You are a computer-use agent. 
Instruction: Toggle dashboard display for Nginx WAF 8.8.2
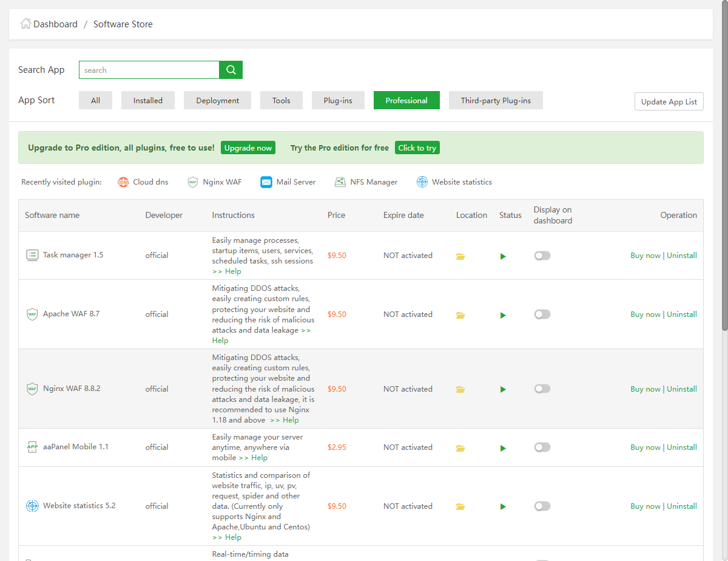pyautogui.click(x=542, y=389)
